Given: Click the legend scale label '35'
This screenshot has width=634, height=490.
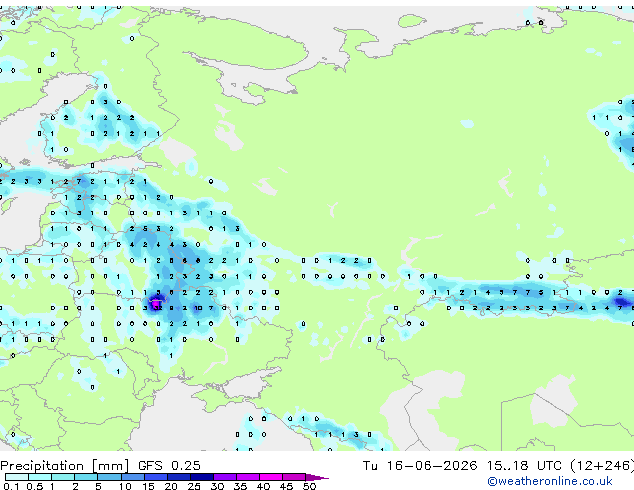Looking at the screenshot, I should pyautogui.click(x=240, y=486).
